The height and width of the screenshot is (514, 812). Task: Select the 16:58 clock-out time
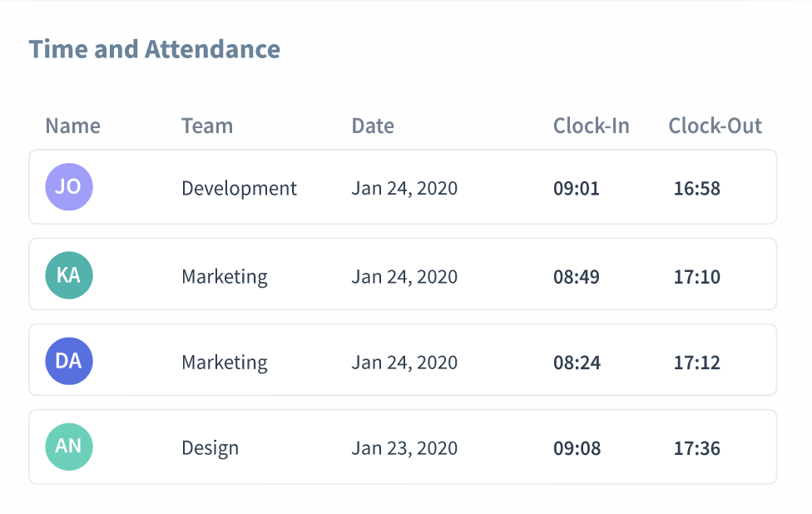[x=697, y=188]
